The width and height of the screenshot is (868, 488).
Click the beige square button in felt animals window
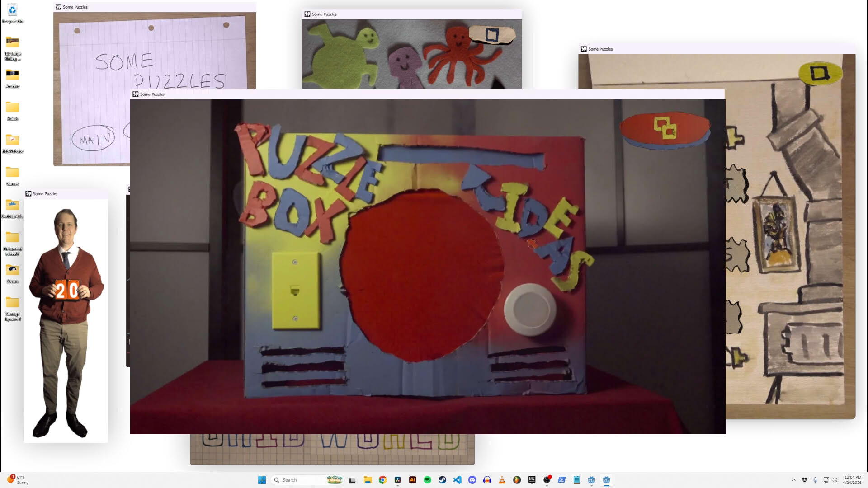click(492, 34)
